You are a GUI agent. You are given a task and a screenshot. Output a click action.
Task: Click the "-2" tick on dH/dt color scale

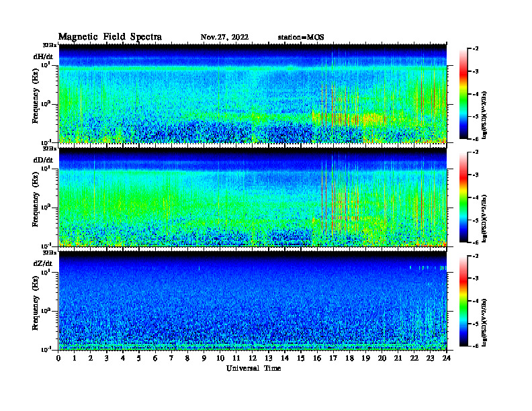pos(476,49)
